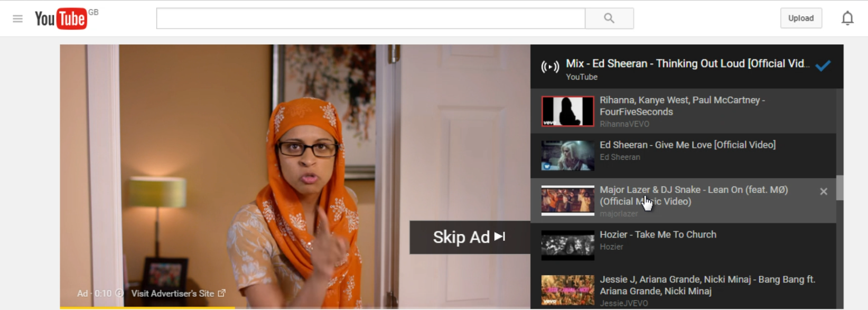Click the ad progress bar

click(295, 308)
